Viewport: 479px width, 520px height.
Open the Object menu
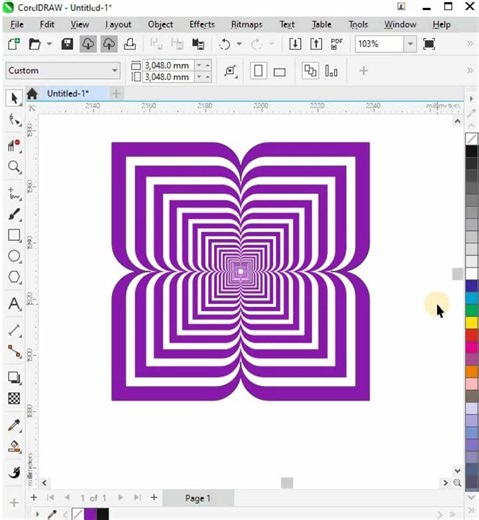[x=160, y=24]
